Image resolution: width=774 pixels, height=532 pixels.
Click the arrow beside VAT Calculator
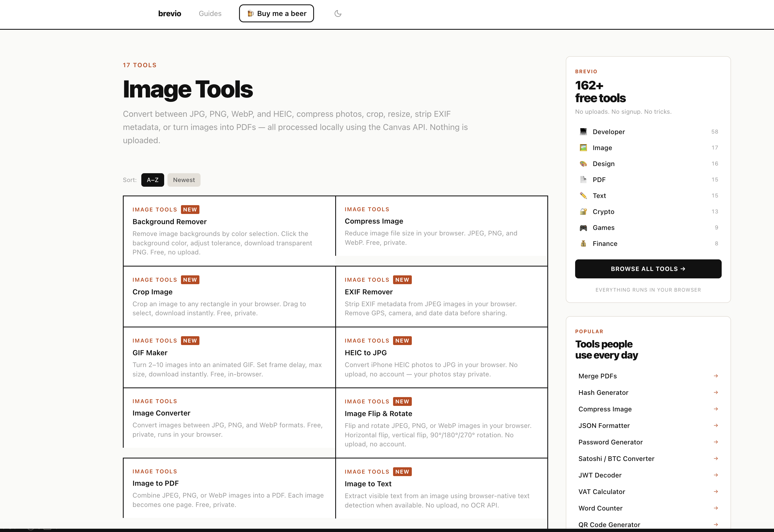click(715, 492)
